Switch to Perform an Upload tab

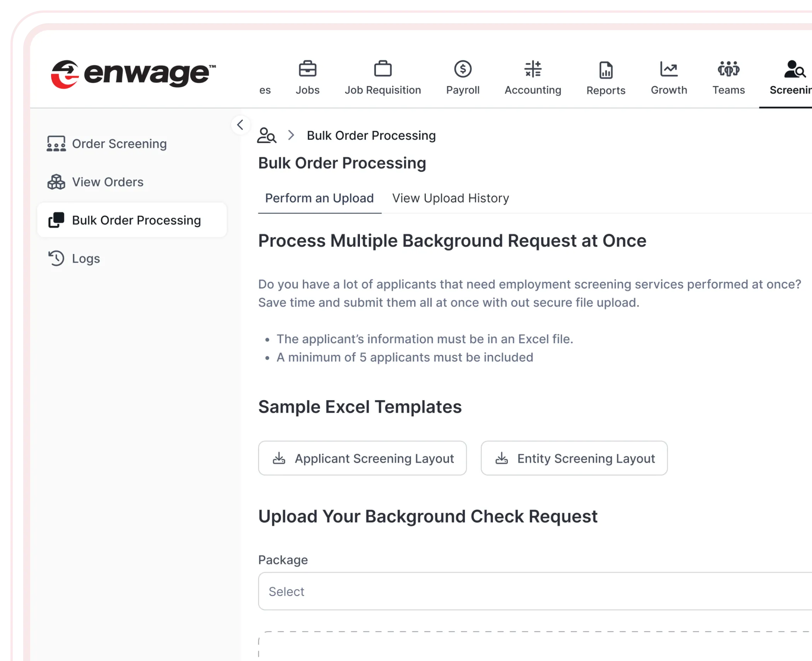(x=319, y=198)
